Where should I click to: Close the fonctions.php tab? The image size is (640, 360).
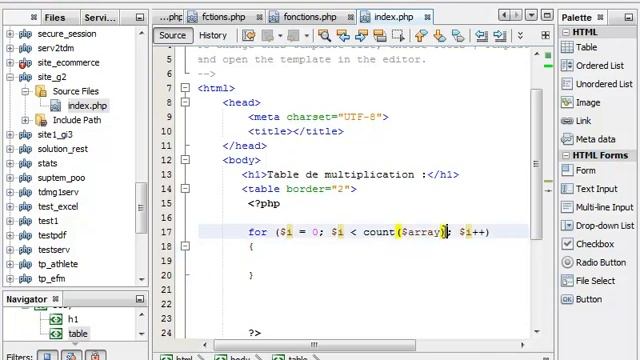pyautogui.click(x=351, y=17)
